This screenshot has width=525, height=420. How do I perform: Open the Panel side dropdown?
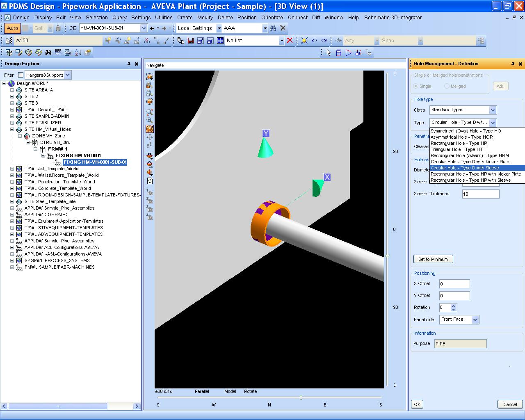coord(475,320)
